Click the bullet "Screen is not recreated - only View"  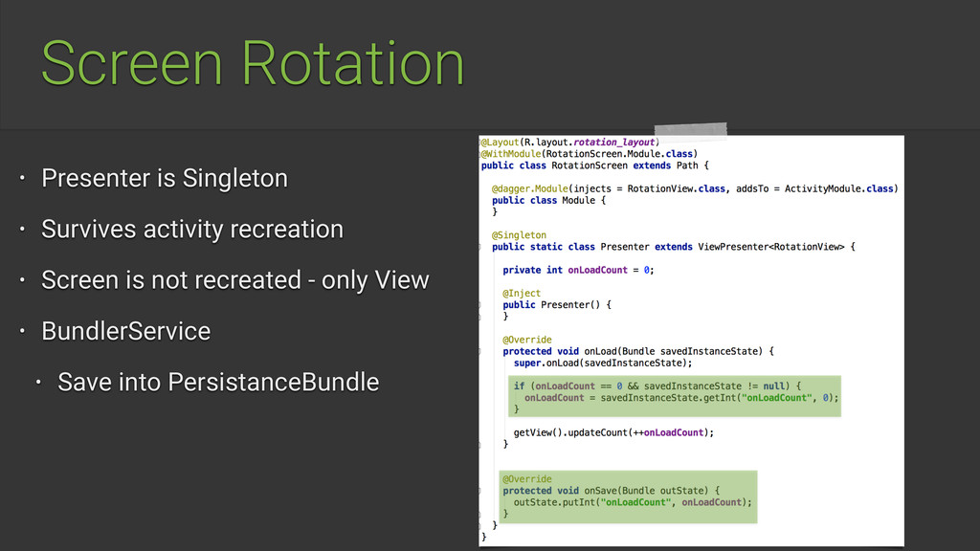pos(235,280)
